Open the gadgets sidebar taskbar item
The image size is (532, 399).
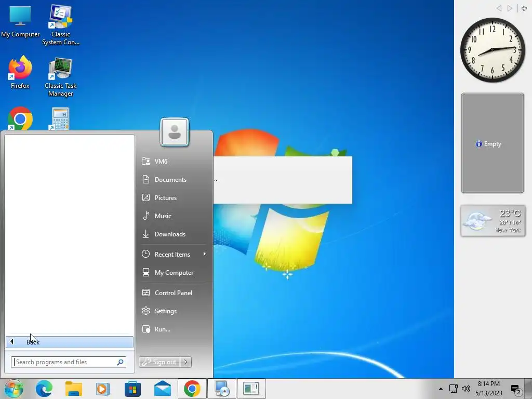pos(251,389)
